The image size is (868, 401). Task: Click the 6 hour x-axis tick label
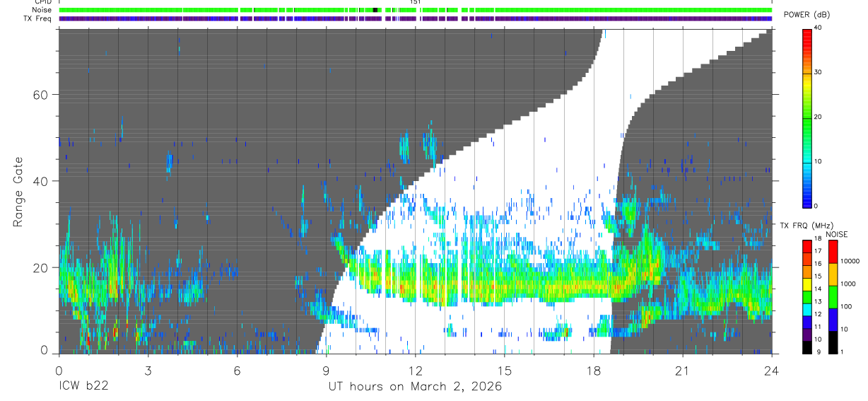(237, 370)
